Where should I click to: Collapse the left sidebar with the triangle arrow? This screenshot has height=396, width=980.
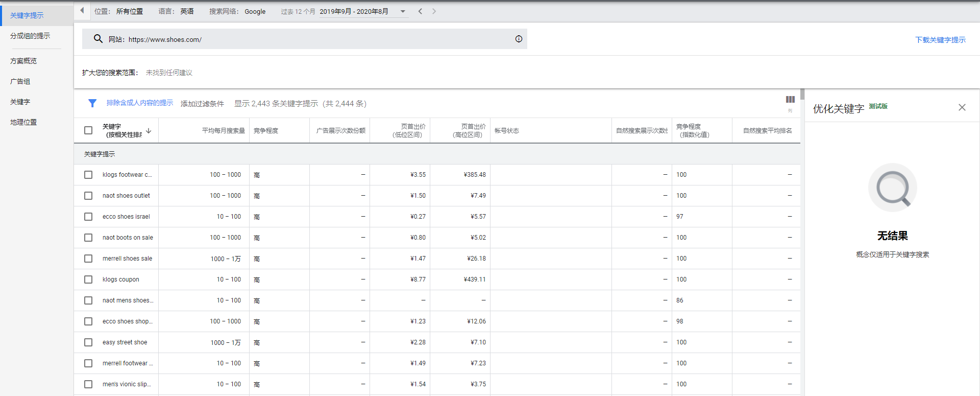click(x=82, y=10)
